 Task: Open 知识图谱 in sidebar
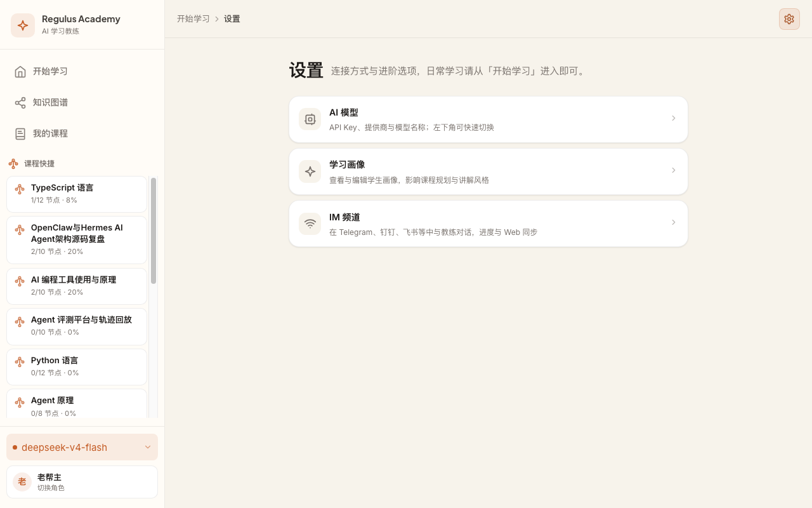click(x=82, y=102)
